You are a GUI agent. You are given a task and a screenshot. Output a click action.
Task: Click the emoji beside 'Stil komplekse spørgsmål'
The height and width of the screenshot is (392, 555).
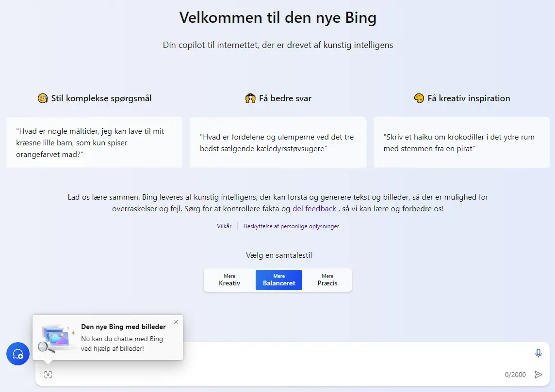[x=43, y=98]
